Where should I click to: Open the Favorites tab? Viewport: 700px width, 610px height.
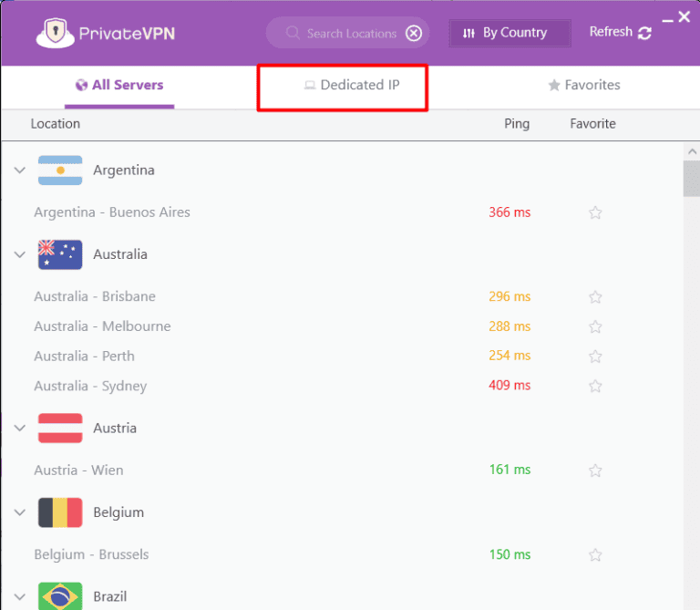(x=583, y=85)
